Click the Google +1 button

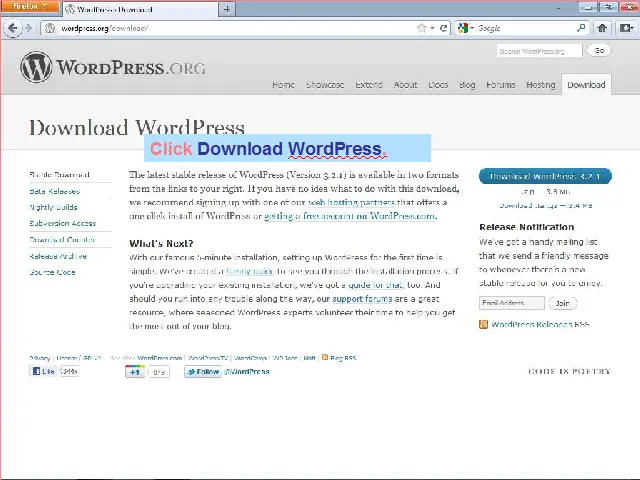click(135, 372)
